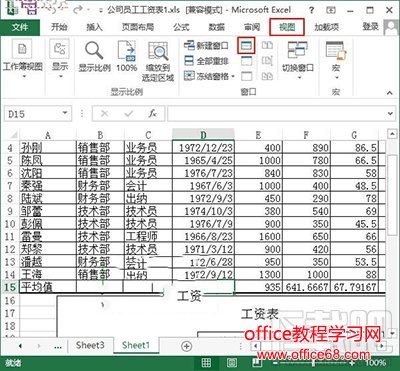Select row 15 header
400x371 pixels.
[10, 287]
